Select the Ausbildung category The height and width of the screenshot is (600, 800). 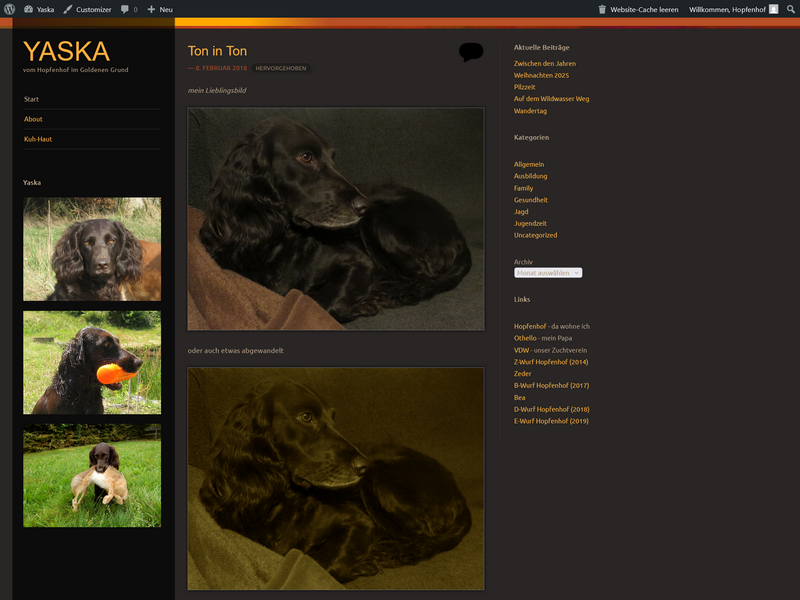click(x=530, y=176)
